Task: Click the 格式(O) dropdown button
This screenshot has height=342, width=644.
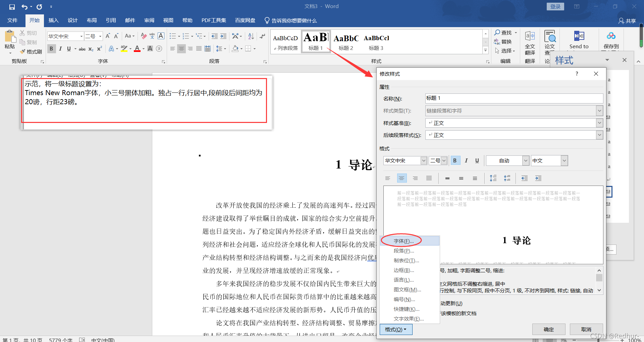Action: click(x=396, y=330)
